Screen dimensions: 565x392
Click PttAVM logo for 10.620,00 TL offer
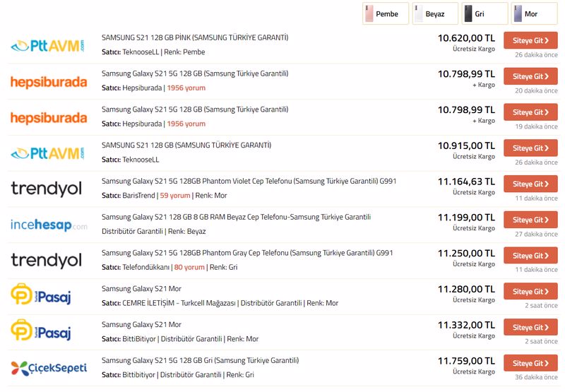coord(48,46)
